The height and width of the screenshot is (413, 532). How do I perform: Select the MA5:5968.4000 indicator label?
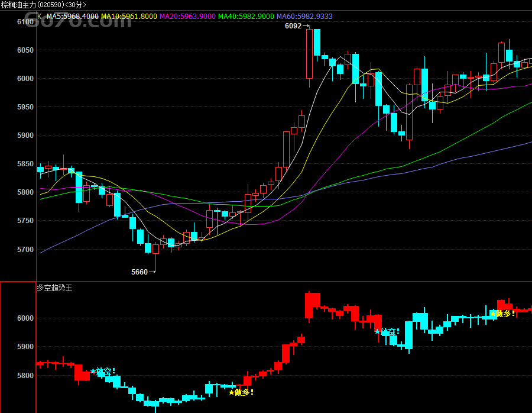(72, 17)
